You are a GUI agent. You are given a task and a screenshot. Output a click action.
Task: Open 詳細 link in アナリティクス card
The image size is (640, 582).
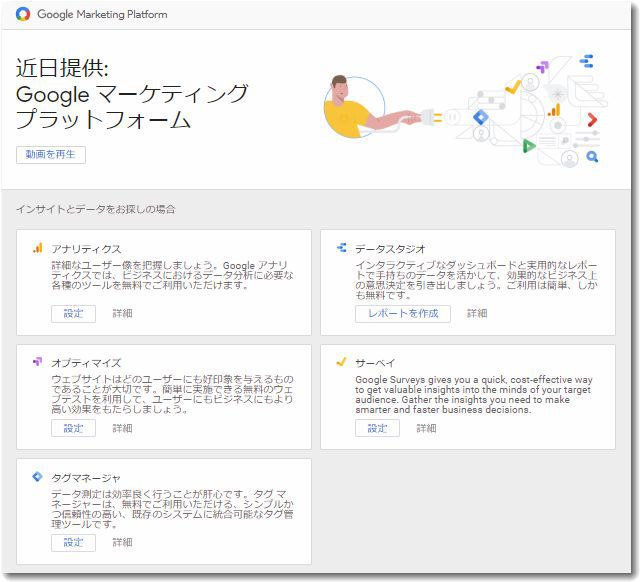click(122, 313)
